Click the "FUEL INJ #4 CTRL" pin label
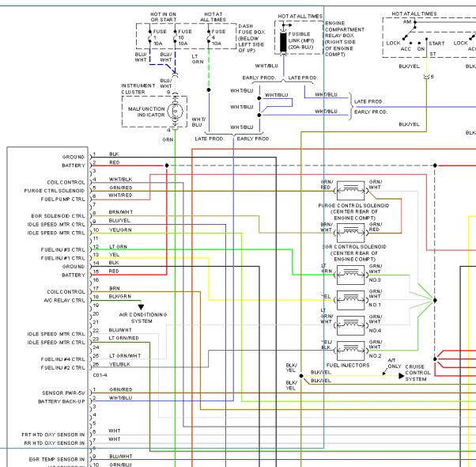 tap(62, 359)
